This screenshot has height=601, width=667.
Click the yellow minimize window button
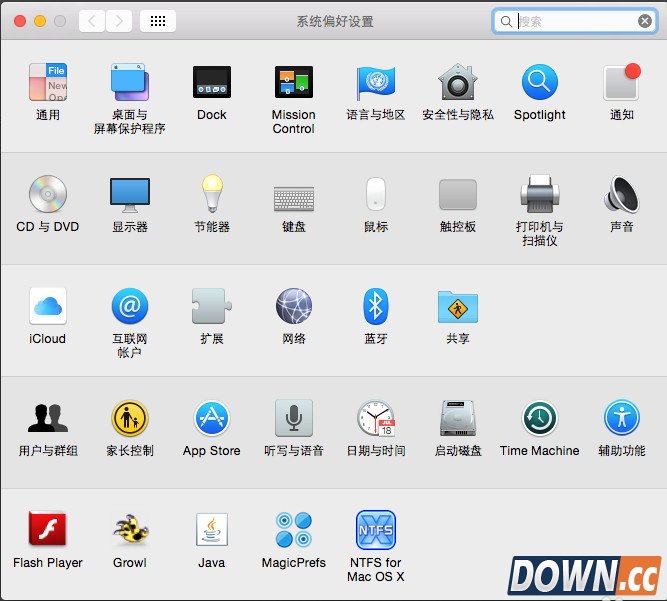coord(40,21)
